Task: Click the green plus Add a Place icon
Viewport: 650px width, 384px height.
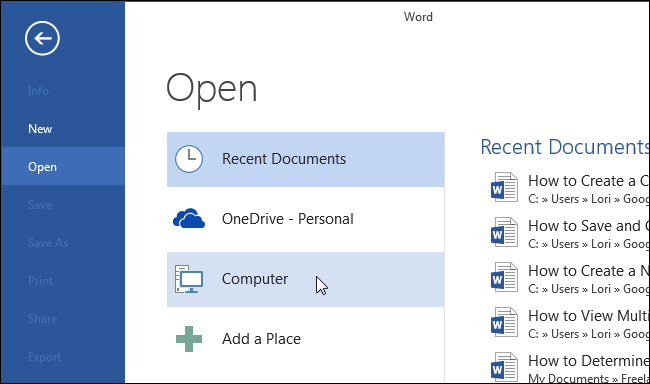Action: (x=189, y=339)
